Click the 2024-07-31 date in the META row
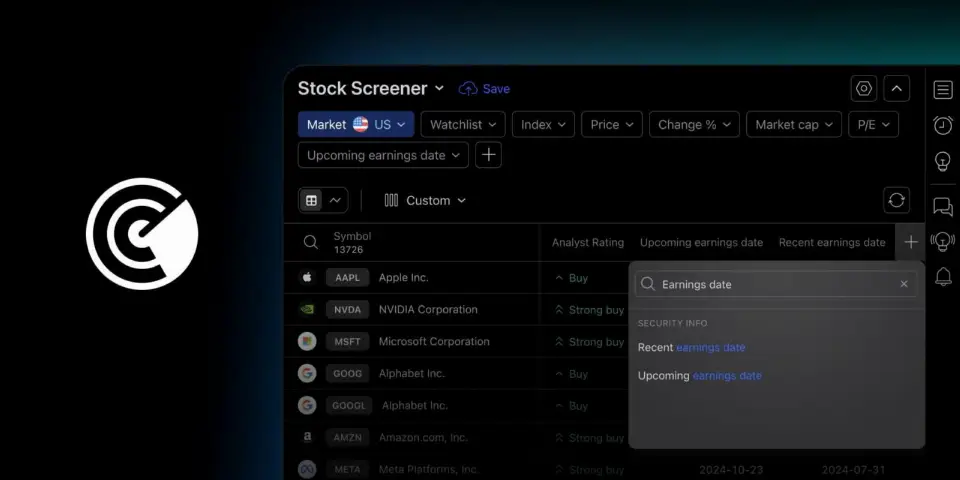Image resolution: width=960 pixels, height=480 pixels. (853, 470)
